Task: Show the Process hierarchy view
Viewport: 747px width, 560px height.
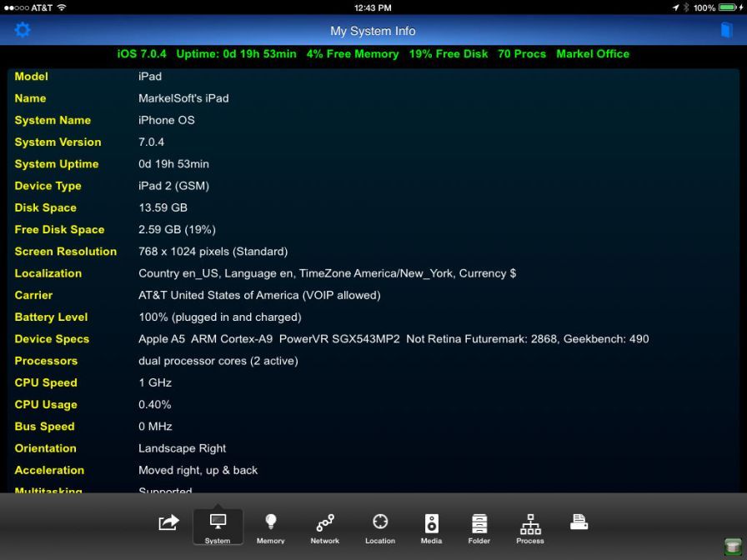Action: tap(530, 528)
